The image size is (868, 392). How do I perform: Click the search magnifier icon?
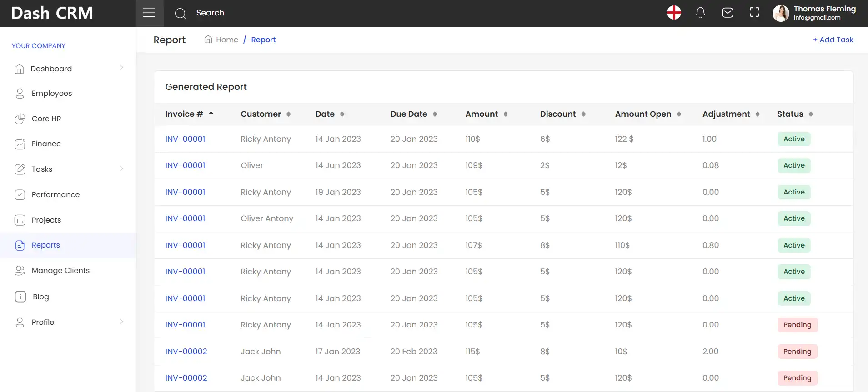click(180, 13)
